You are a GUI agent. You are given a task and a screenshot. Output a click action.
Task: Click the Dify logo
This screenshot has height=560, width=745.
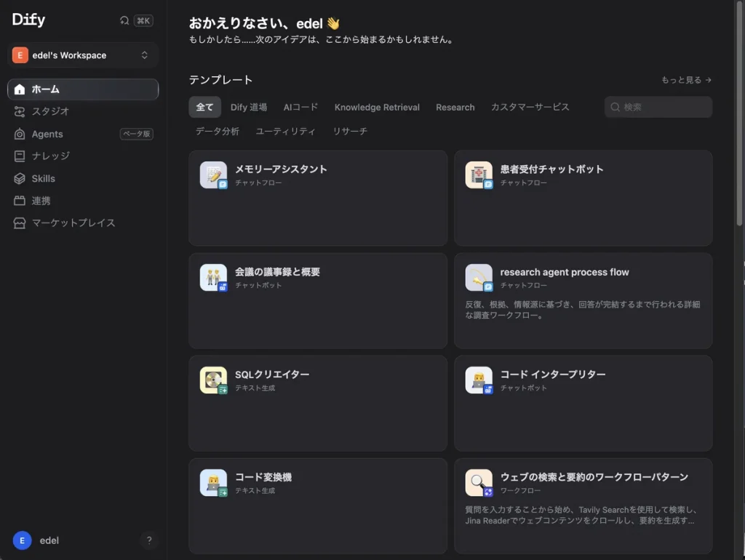tap(28, 20)
